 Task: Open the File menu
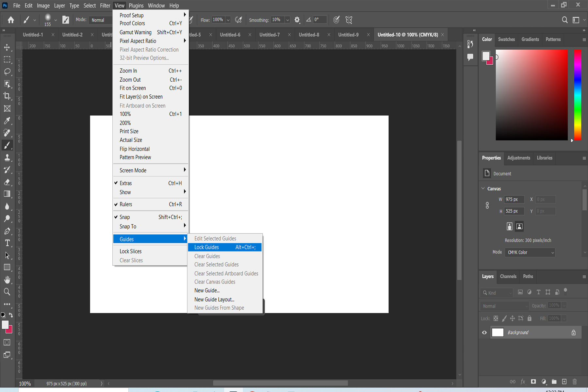17,6
